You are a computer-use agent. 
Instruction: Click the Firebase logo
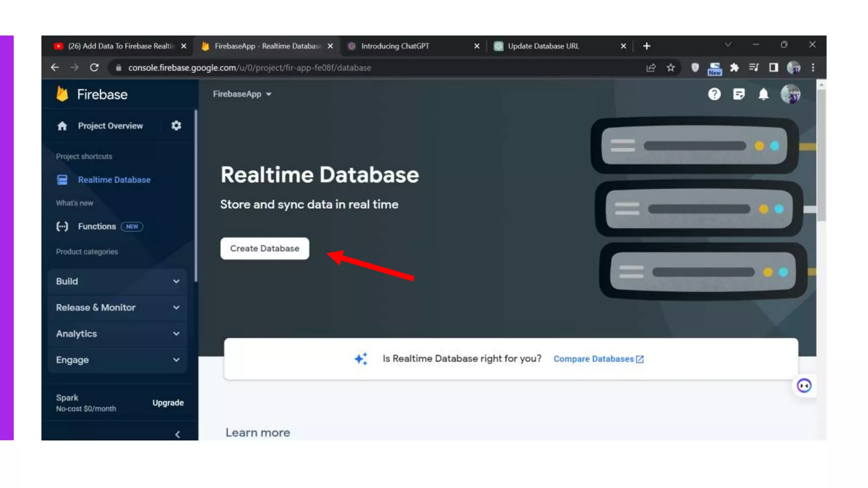(x=62, y=94)
